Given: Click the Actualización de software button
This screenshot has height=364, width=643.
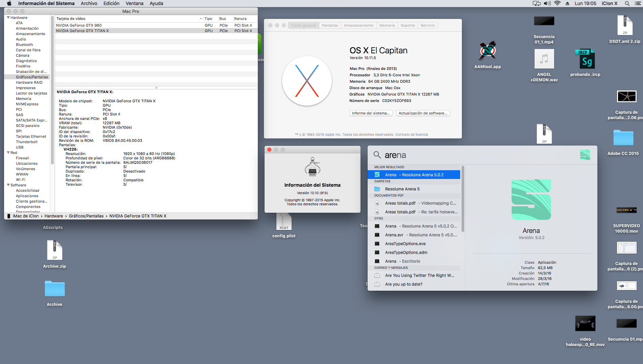Looking at the screenshot, I should click(423, 113).
